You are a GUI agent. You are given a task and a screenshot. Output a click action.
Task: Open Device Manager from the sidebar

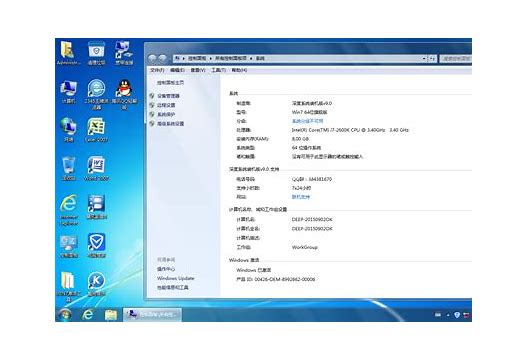(168, 96)
